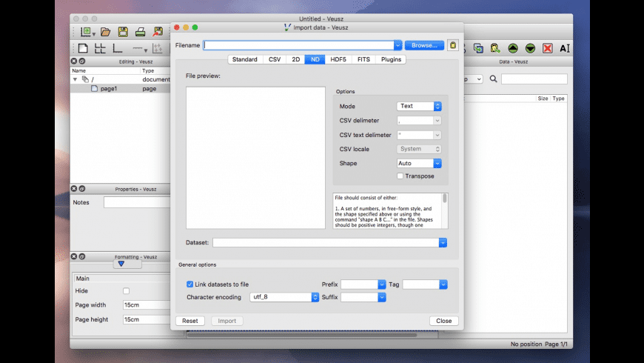Viewport: 644px width, 363px height.
Task: Delete the widget with the red X icon
Action: [x=548, y=48]
